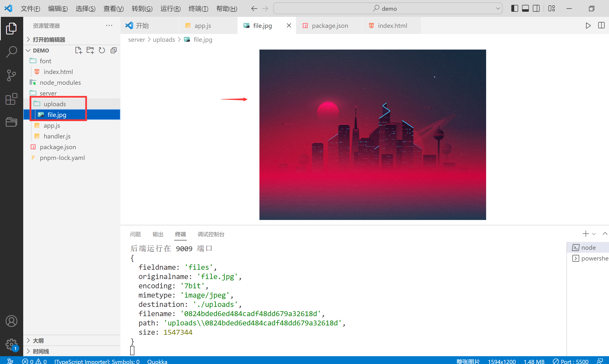Customize layout icon in title bar
Viewport: 609px width, 364px height.
coord(552,9)
